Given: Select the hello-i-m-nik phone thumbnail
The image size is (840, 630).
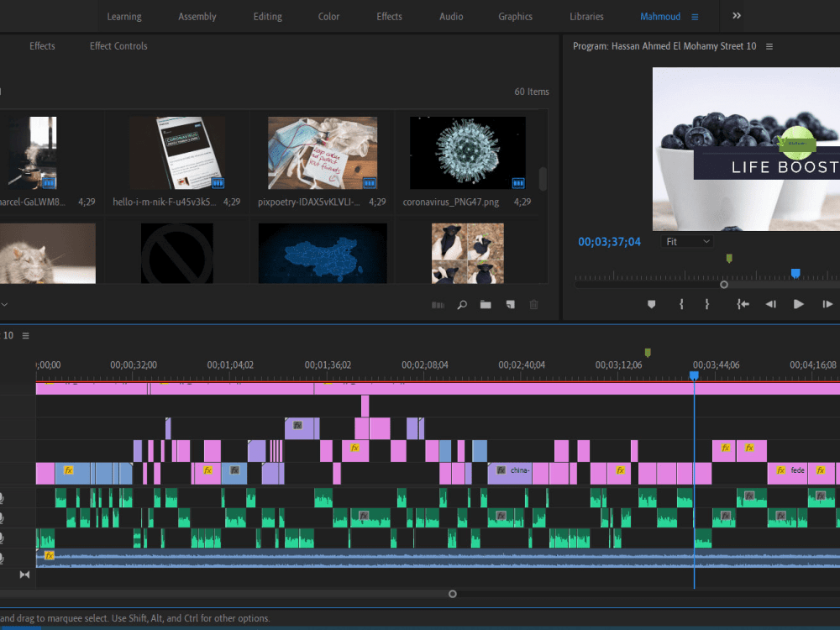Looking at the screenshot, I should click(176, 153).
